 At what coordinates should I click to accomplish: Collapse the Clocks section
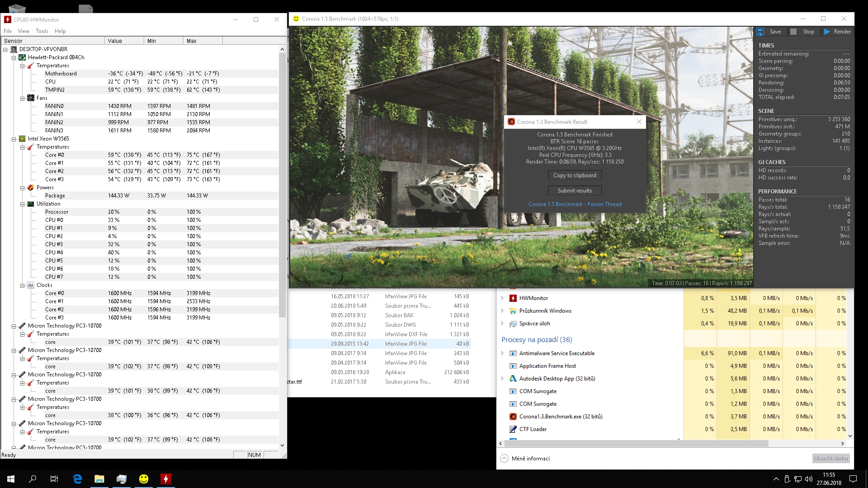pos(22,285)
